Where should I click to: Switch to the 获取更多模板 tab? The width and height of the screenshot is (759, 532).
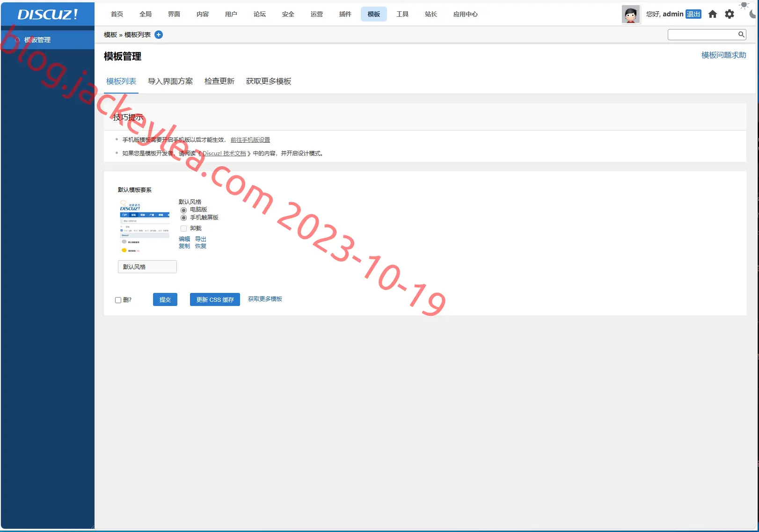point(269,81)
